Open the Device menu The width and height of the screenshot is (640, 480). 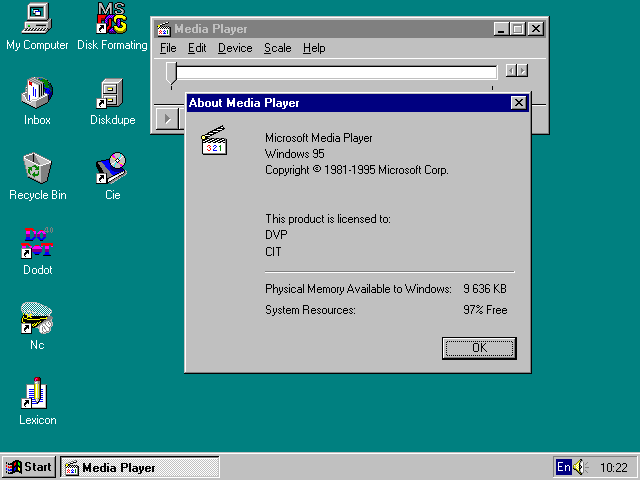(235, 48)
